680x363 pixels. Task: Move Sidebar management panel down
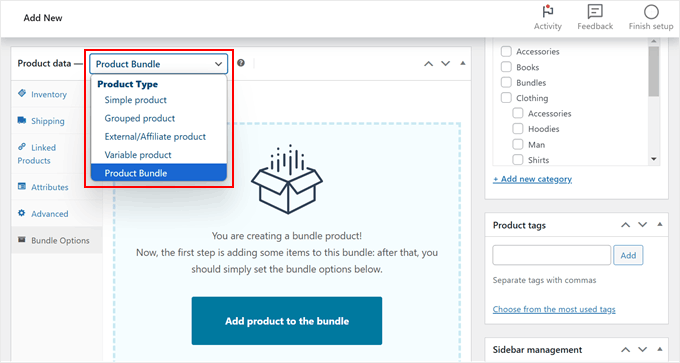tap(642, 349)
